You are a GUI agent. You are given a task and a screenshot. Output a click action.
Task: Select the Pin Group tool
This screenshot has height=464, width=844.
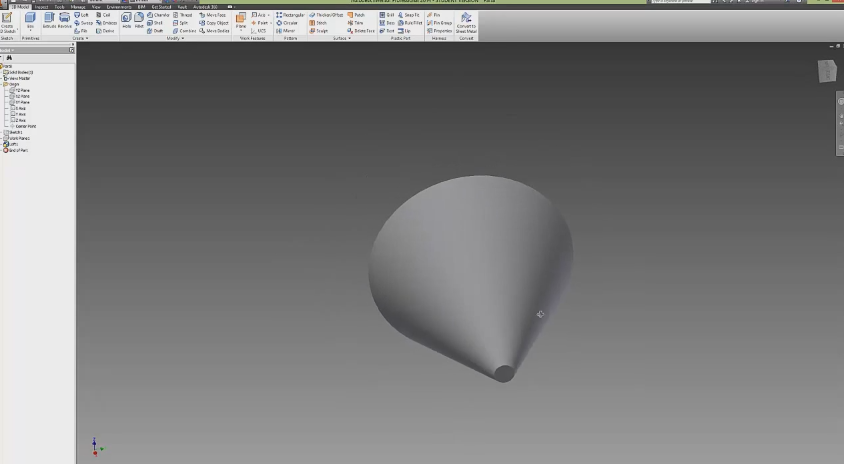point(439,23)
